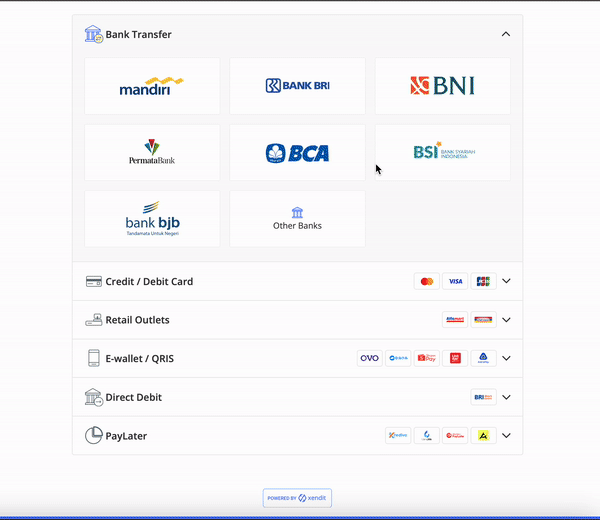Image resolution: width=600 pixels, height=520 pixels.
Task: Click the PayLater label
Action: pyautogui.click(x=126, y=436)
